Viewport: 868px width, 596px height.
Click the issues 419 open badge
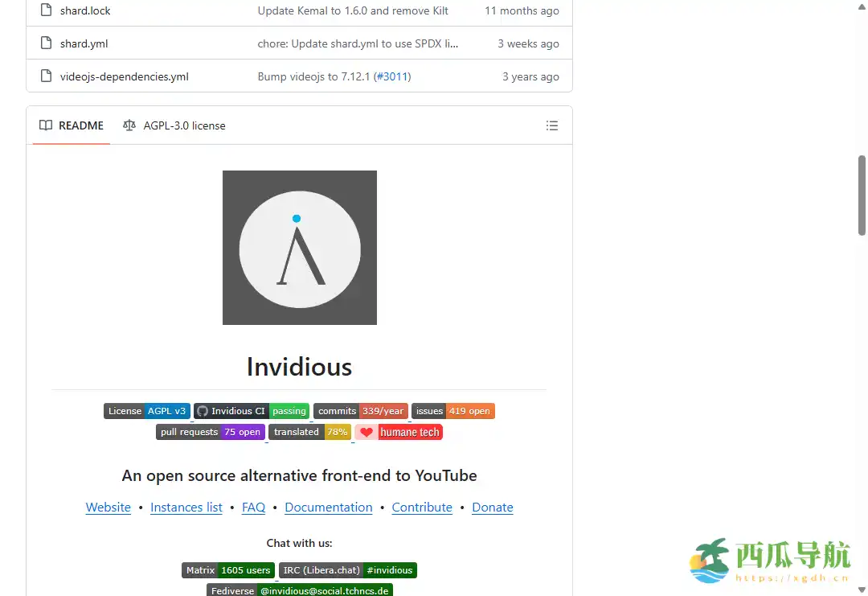click(x=452, y=410)
